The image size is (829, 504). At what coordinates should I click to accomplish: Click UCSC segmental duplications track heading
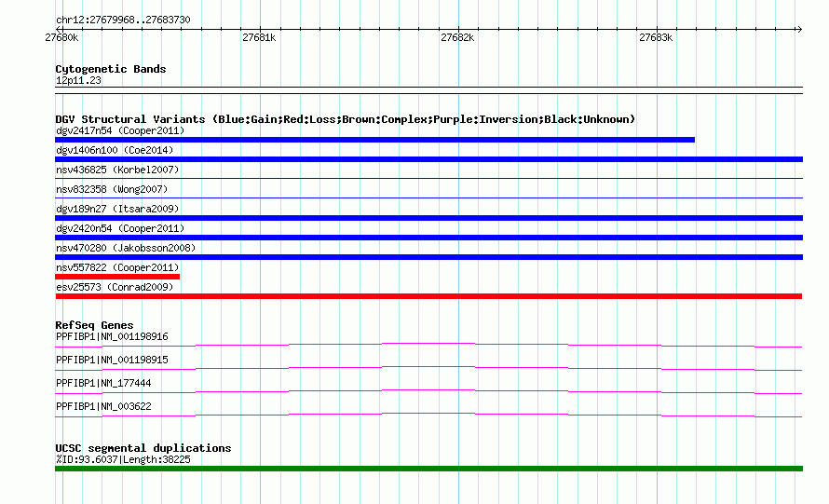pyautogui.click(x=143, y=448)
